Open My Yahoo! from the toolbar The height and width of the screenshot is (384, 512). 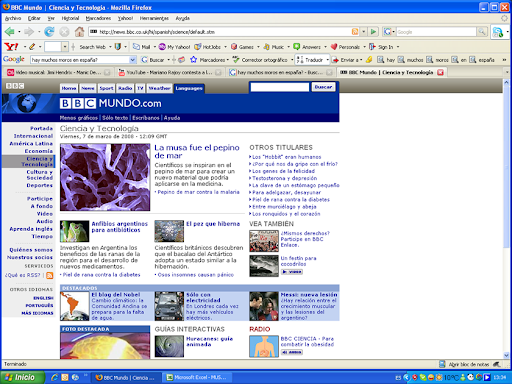point(174,47)
